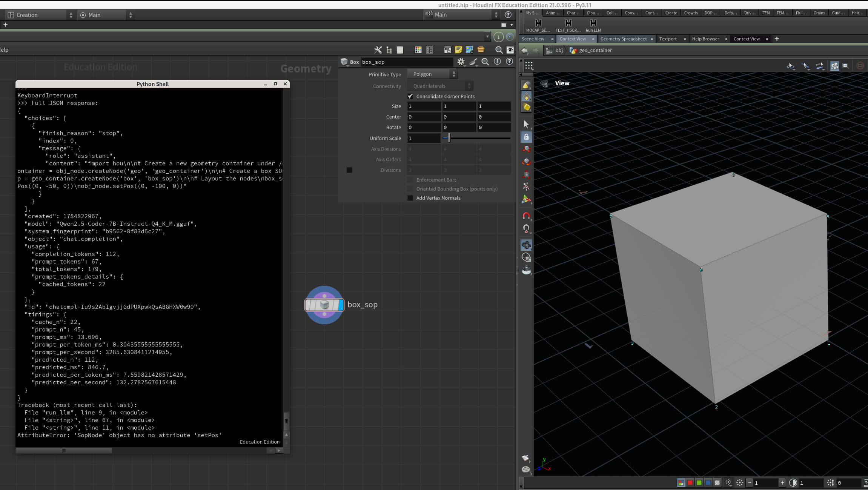
Task: Show green channel only in viewport
Action: [x=699, y=482]
